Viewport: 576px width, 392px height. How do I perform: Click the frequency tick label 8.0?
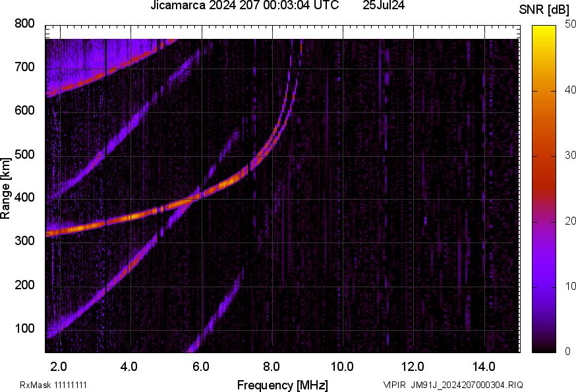point(272,367)
